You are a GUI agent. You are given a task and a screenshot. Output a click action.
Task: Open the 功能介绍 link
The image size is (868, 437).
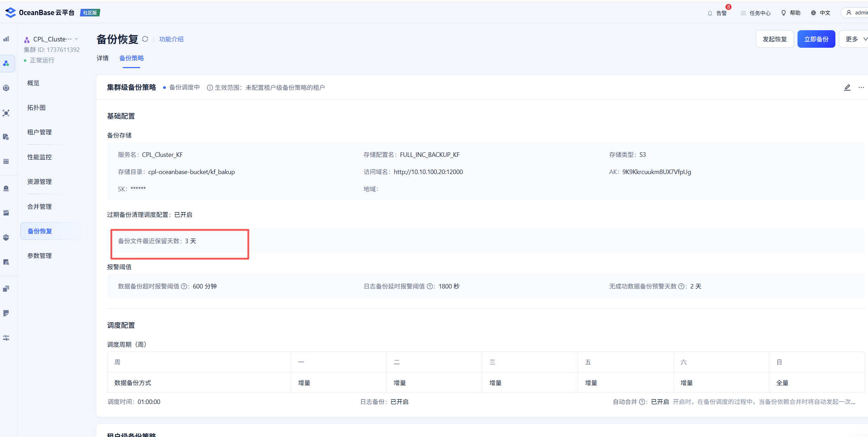171,39
